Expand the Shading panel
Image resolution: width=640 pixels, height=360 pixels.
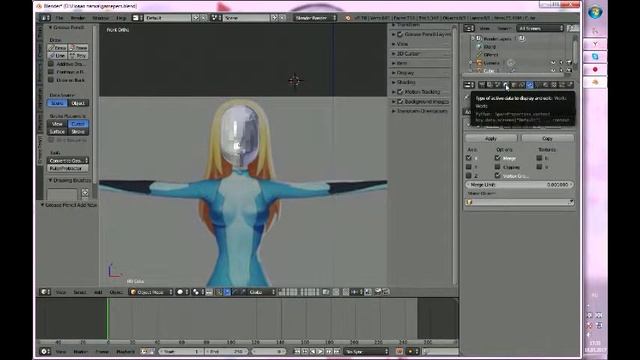[x=393, y=82]
